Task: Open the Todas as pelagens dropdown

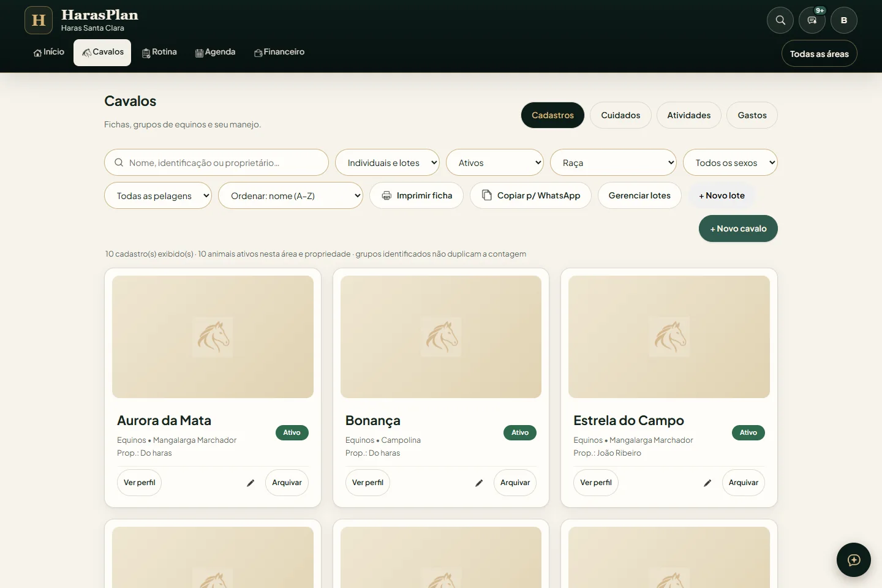Action: tap(158, 195)
